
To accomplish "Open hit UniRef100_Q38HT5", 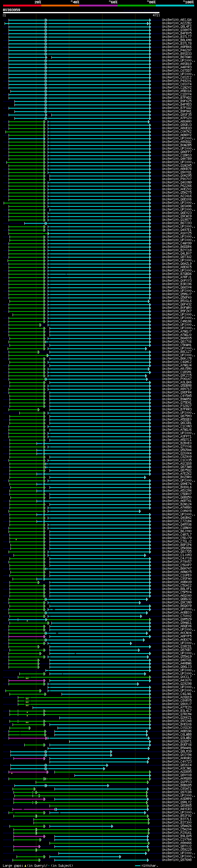I will pyautogui.click(x=177, y=30).
